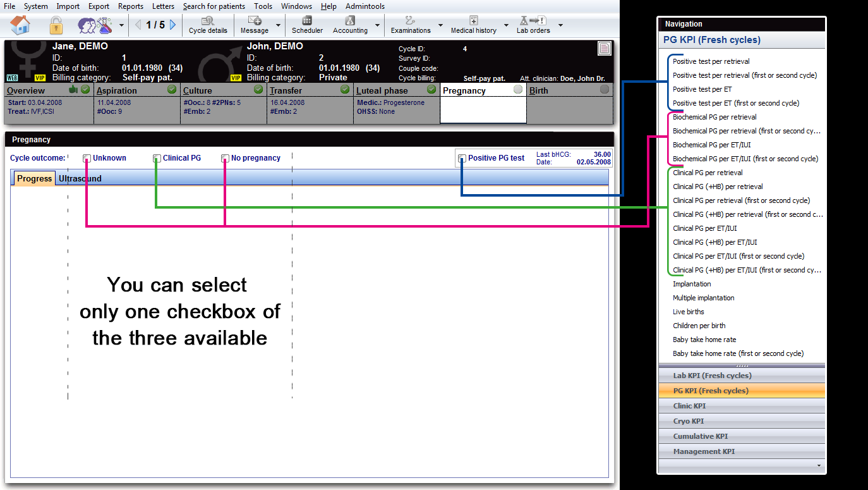The width and height of the screenshot is (868, 490).
Task: Open the Admintools menu
Action: pos(365,6)
